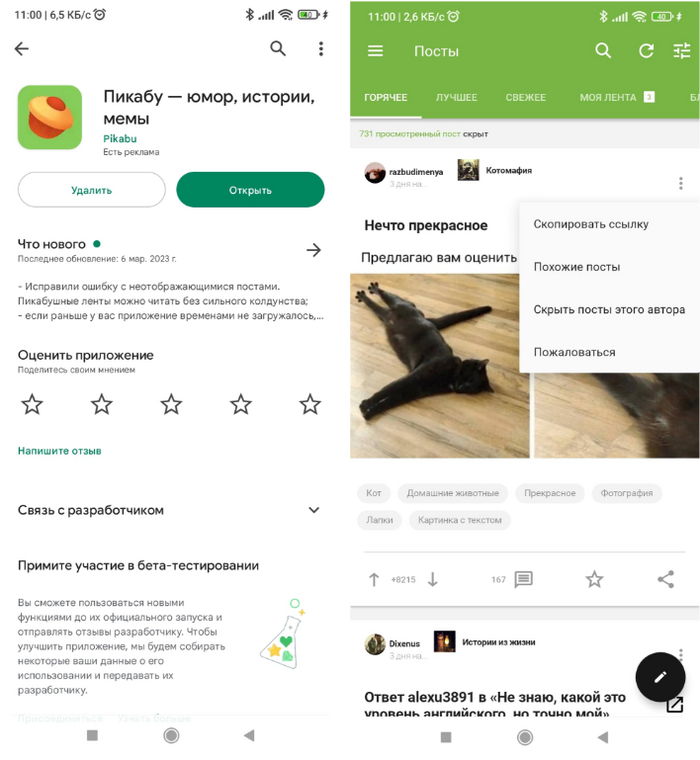Toggle favorite star on the cat post
700x760 pixels.
click(x=594, y=579)
